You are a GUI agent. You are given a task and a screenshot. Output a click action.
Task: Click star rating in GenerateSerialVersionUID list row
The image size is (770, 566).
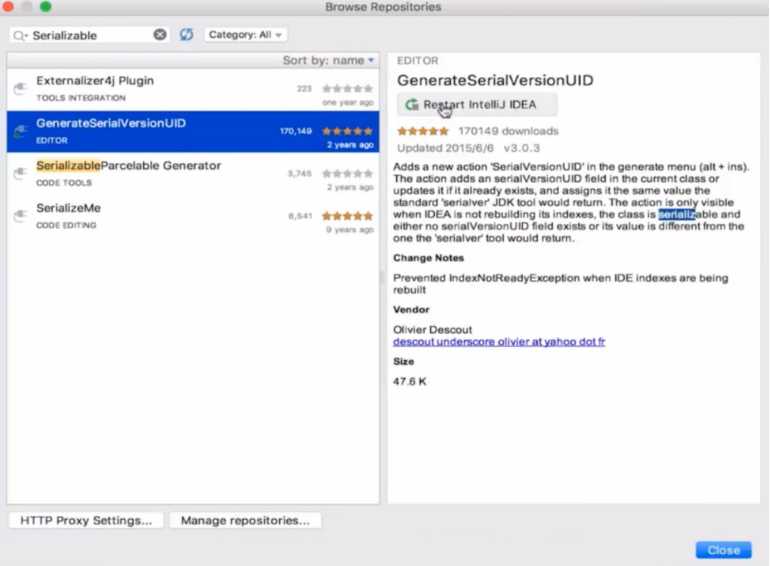point(347,131)
